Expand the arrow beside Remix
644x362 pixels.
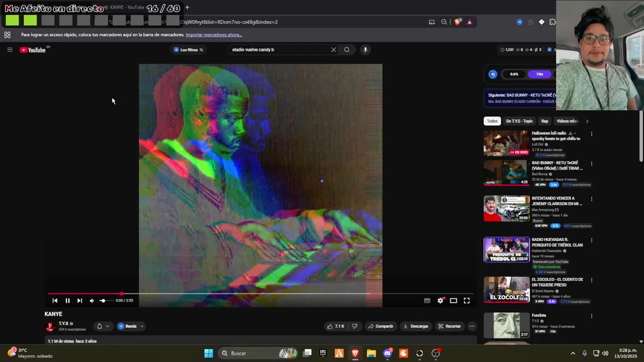coord(142,326)
